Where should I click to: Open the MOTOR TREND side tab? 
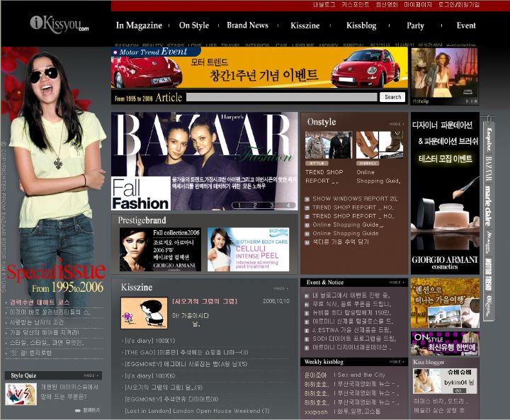(489, 275)
